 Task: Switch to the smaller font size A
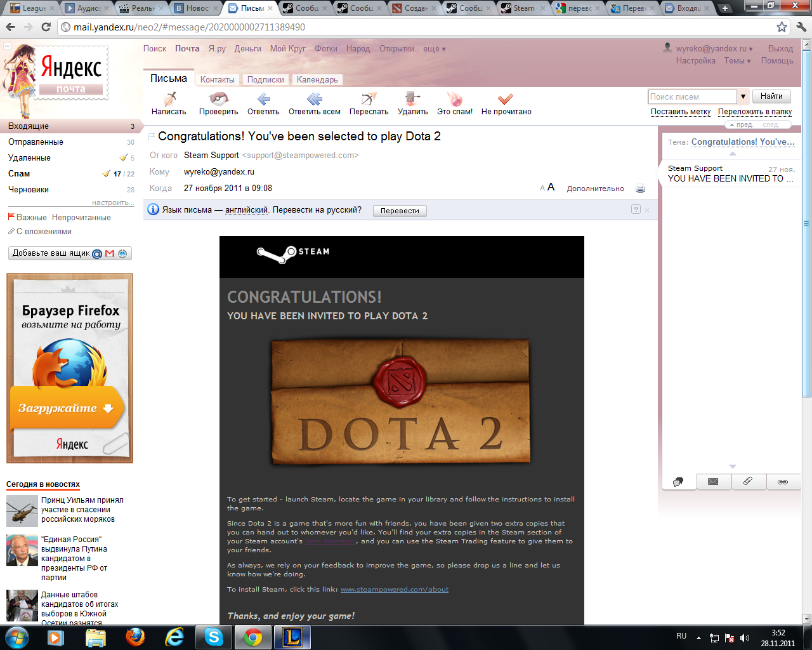tap(542, 189)
